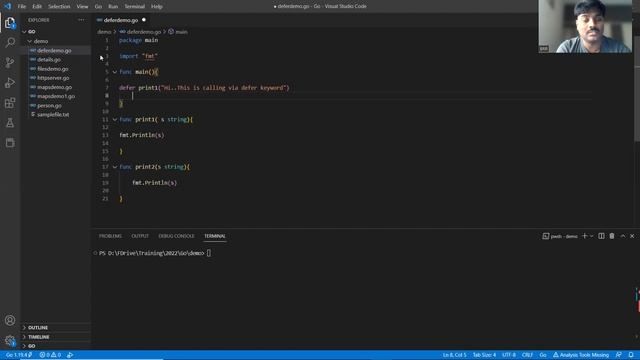Switch to the PROBLEMS tab

110,236
